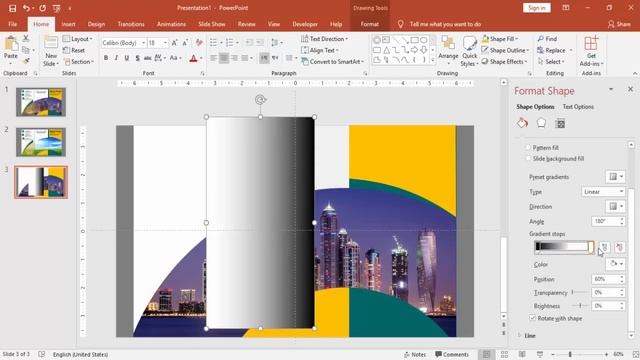This screenshot has height=360, width=640.
Task: Apply Bold formatting
Action: 106,58
